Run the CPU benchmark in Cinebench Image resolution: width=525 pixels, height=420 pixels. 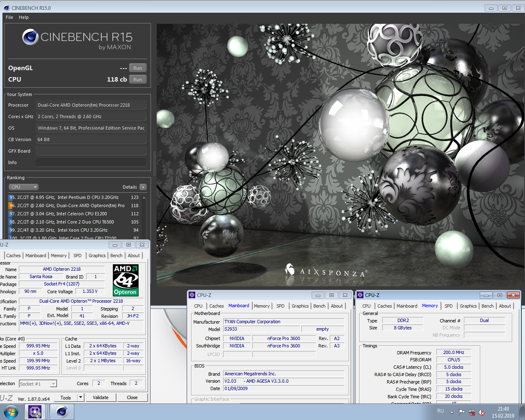(x=138, y=80)
